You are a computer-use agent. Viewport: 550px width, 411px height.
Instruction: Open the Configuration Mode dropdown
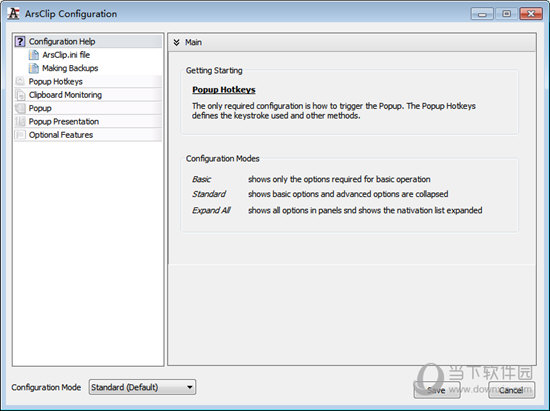142,387
